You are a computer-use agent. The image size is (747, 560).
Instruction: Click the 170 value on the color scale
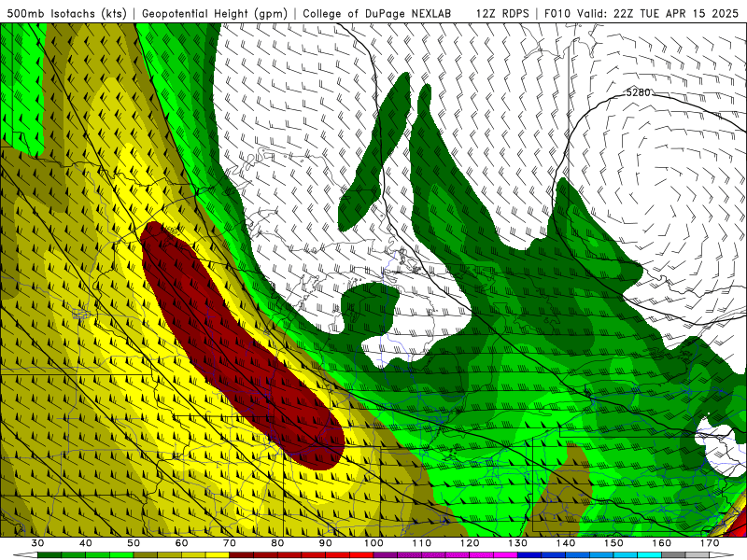click(x=710, y=543)
